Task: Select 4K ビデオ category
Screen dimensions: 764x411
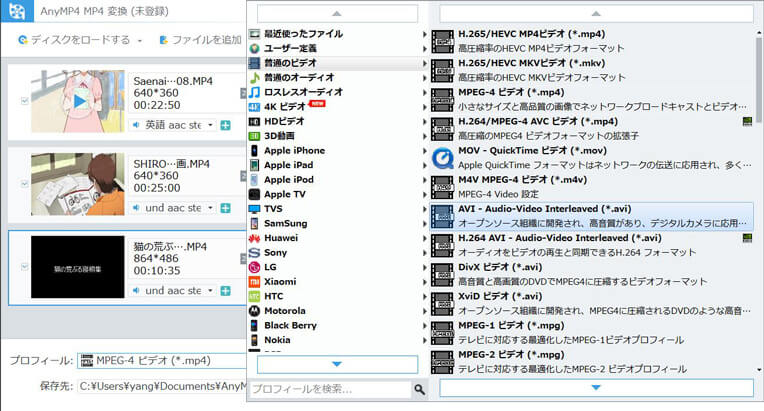Action: 338,107
